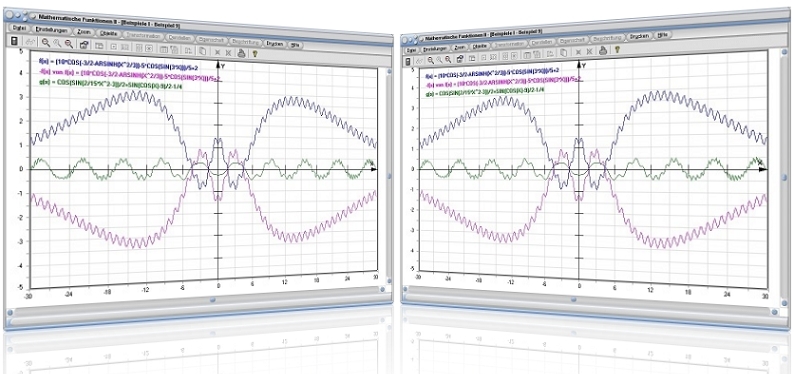This screenshot has height=374, width=794.
Task: Click horizontal slider knob below left window graph
Action: 213,300
